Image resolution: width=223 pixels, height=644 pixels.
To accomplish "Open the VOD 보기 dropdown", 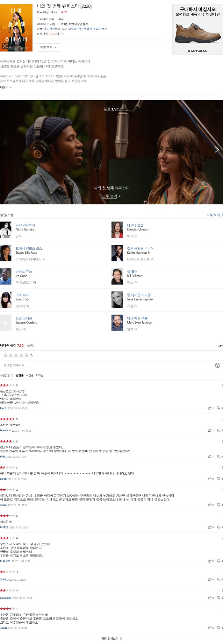I will 48,47.
